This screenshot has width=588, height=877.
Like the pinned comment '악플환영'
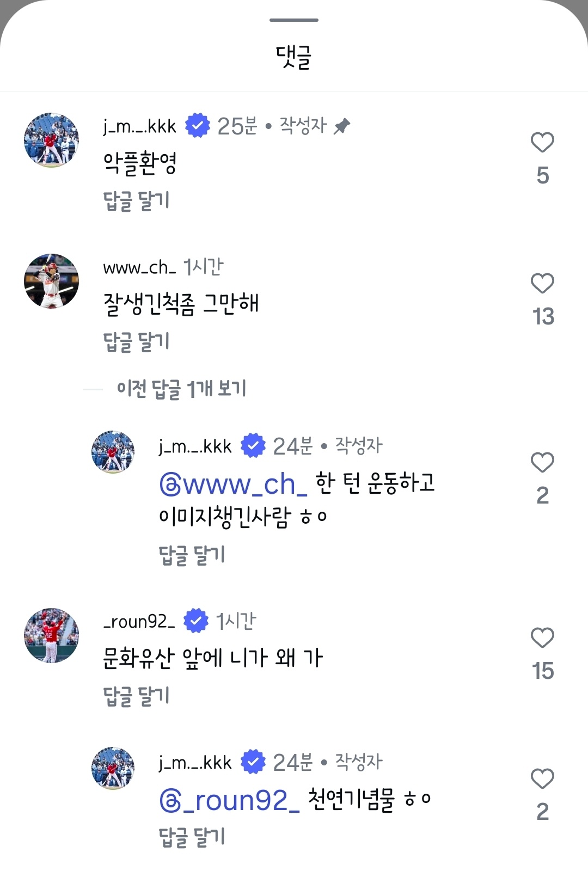tap(542, 143)
